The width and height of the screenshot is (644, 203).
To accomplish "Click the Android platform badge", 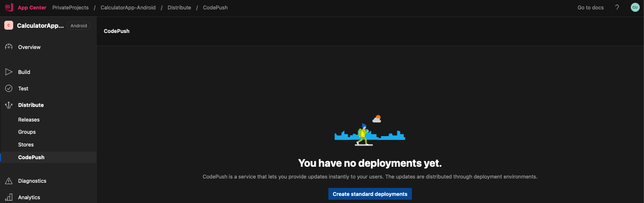I will [x=79, y=25].
